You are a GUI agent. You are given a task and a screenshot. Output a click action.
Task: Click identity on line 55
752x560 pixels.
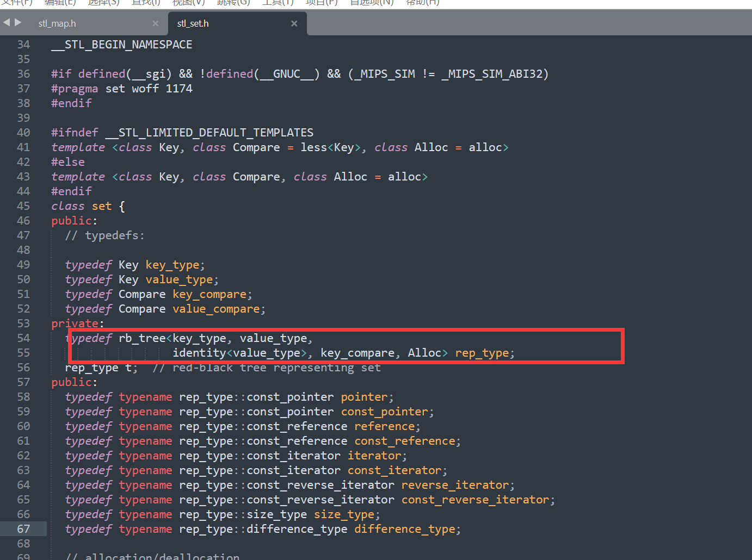[199, 353]
